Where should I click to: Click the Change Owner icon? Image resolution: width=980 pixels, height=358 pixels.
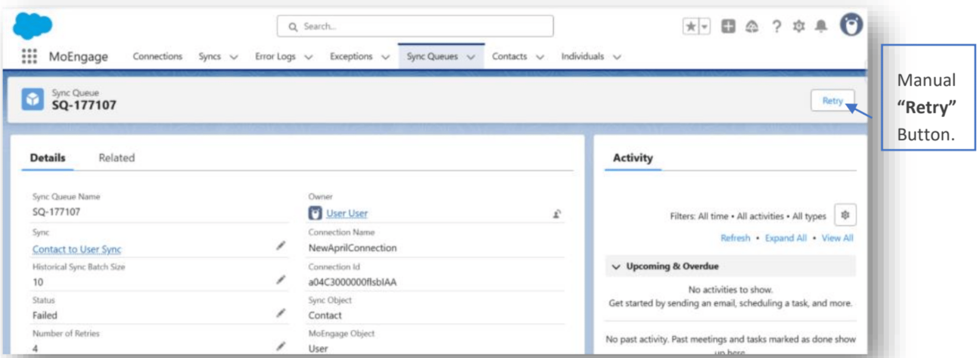pyautogui.click(x=557, y=214)
